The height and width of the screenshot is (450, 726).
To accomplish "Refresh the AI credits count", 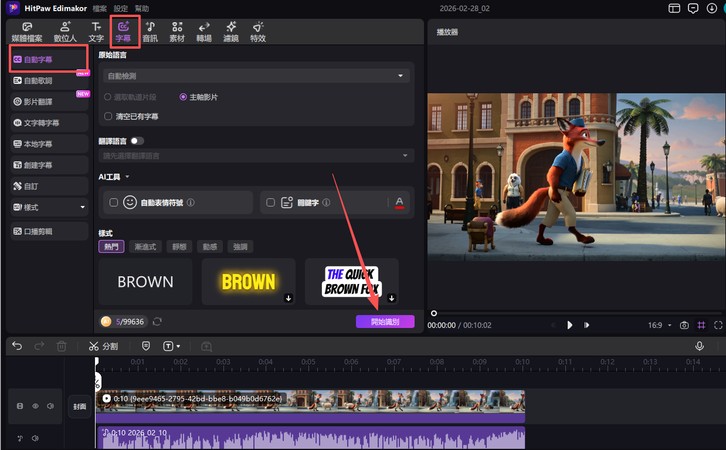I will 157,321.
